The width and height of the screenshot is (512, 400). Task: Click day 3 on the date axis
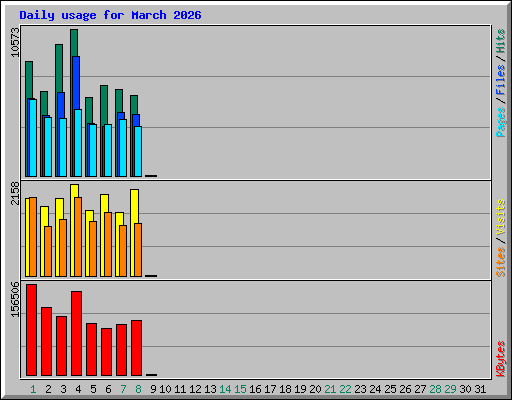click(x=63, y=389)
